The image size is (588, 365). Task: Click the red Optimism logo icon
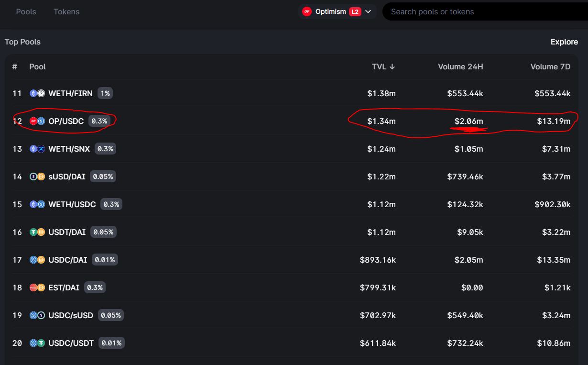click(307, 11)
